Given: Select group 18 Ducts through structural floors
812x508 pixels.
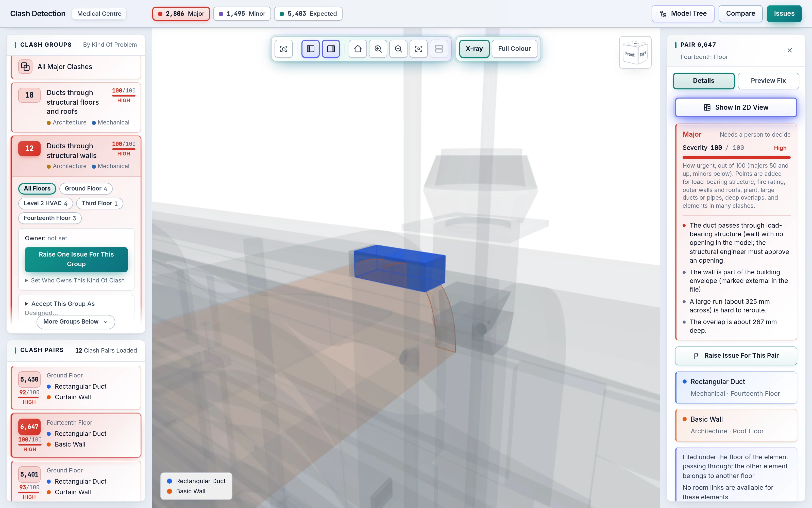Looking at the screenshot, I should 76,107.
